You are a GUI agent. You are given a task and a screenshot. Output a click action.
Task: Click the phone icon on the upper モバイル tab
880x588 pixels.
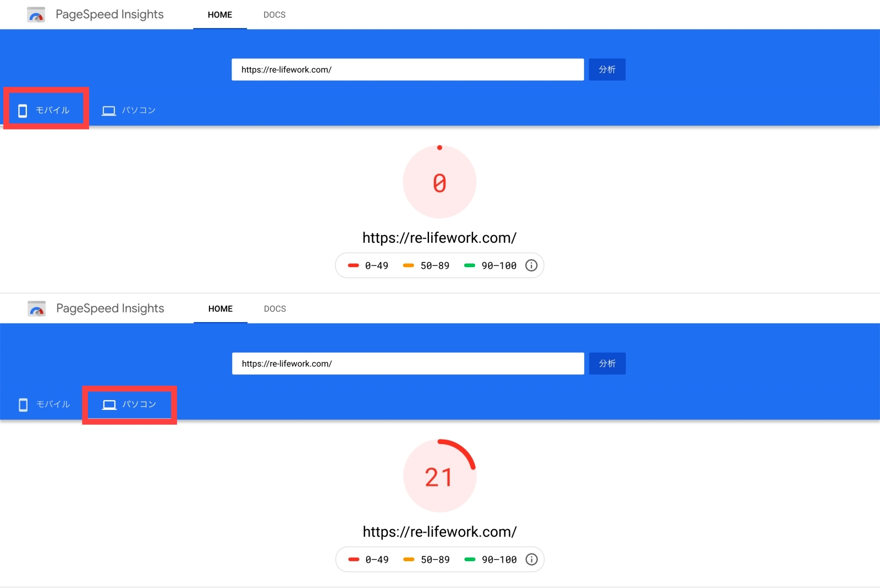[23, 110]
